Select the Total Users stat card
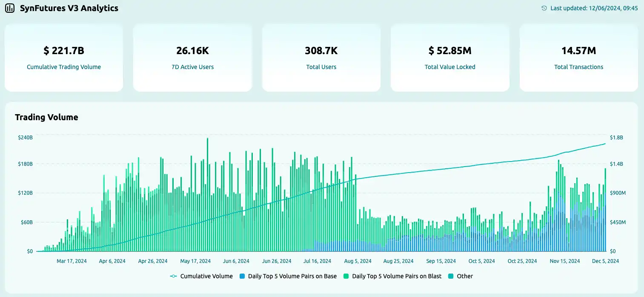This screenshot has width=644, height=297. (x=321, y=58)
